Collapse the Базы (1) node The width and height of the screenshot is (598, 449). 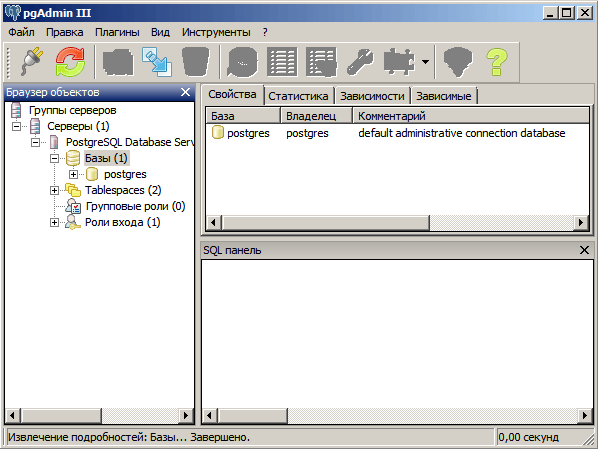(x=54, y=158)
